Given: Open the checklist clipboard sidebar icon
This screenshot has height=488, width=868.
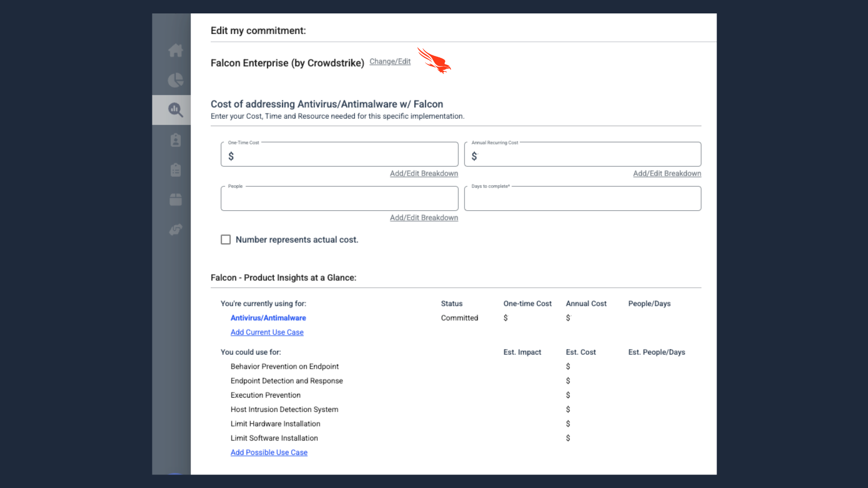Looking at the screenshot, I should [x=176, y=170].
